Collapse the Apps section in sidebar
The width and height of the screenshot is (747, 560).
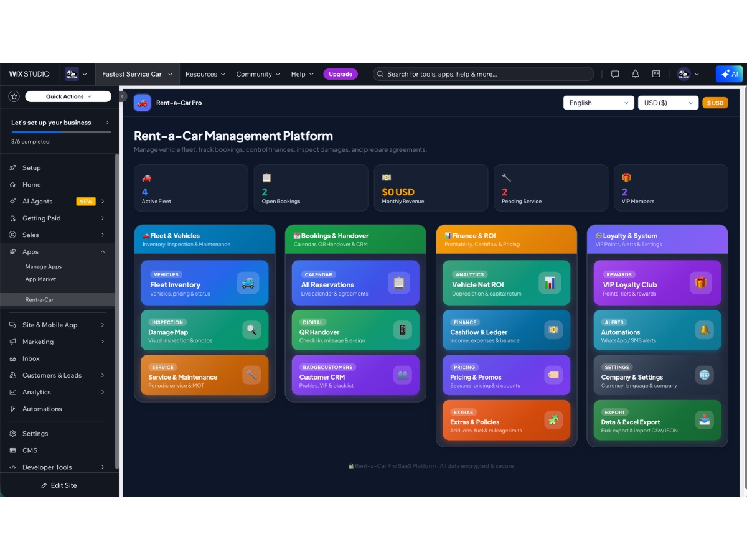pyautogui.click(x=103, y=251)
